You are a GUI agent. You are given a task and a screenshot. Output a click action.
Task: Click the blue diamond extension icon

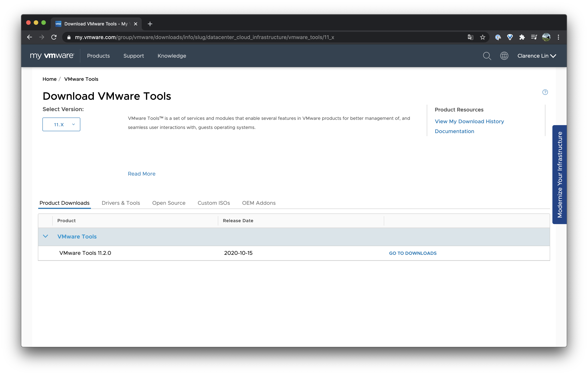[x=510, y=37]
